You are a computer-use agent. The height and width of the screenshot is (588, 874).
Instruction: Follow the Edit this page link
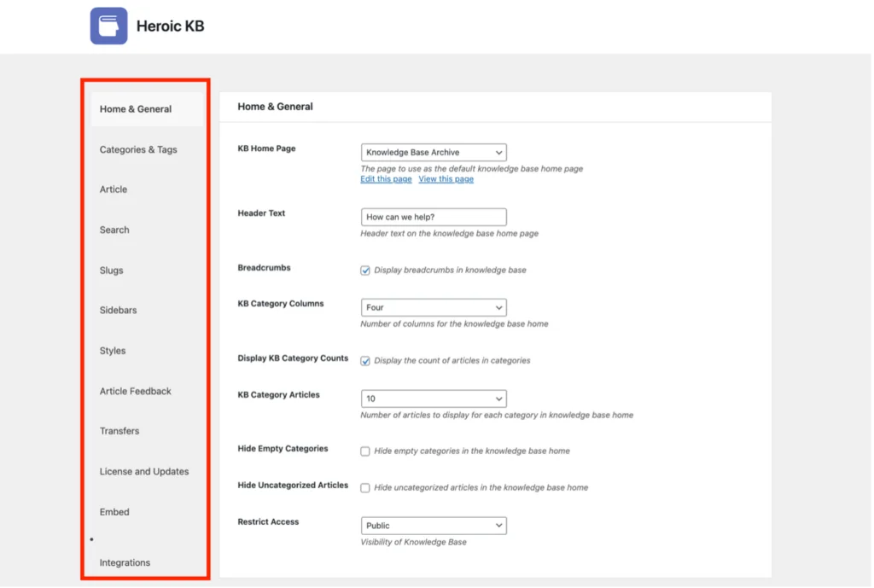click(x=386, y=179)
